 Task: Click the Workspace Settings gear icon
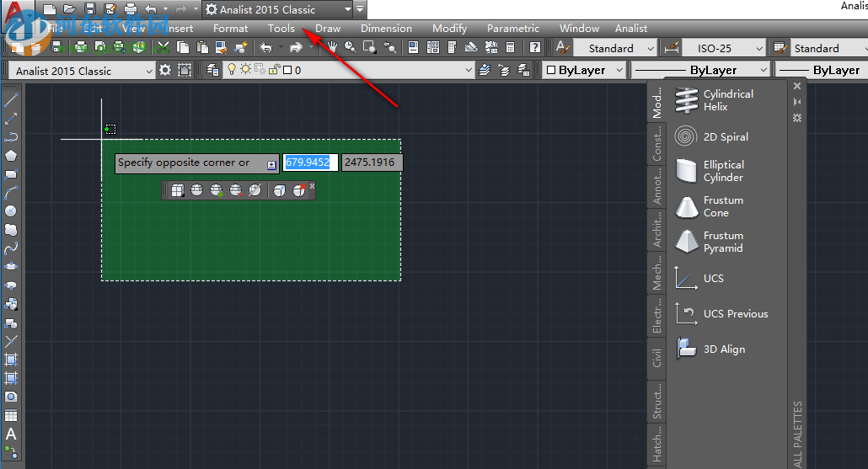(165, 70)
